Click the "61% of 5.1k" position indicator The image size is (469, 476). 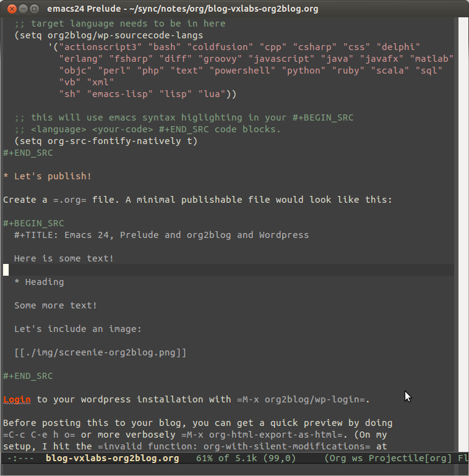226,458
